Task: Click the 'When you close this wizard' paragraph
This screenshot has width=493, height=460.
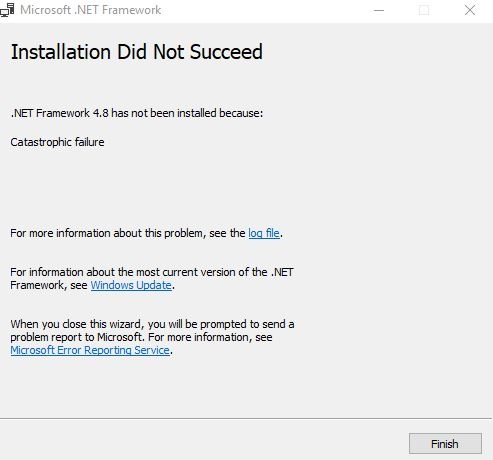Action: (x=152, y=337)
